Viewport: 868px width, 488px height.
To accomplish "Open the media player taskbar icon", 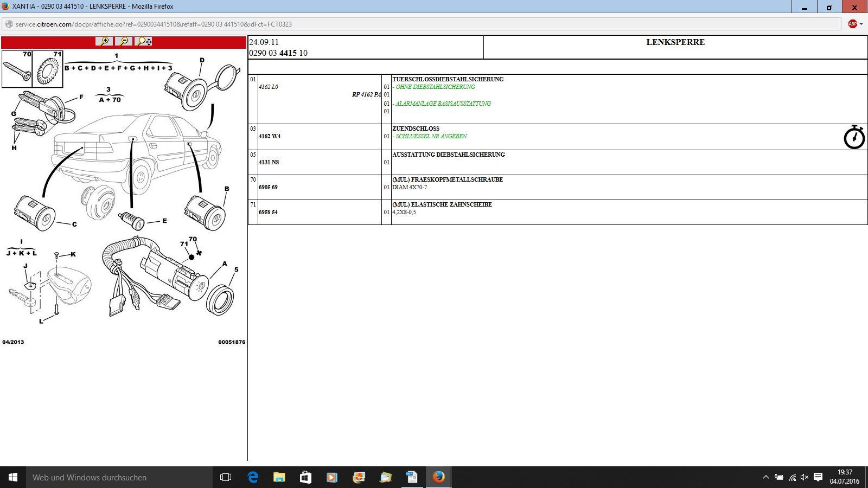I will 332,477.
